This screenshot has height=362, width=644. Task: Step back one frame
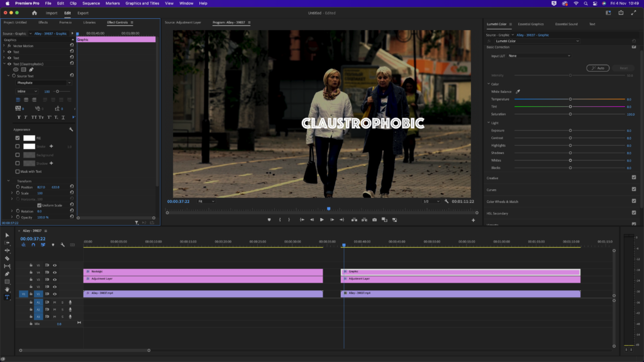click(312, 220)
